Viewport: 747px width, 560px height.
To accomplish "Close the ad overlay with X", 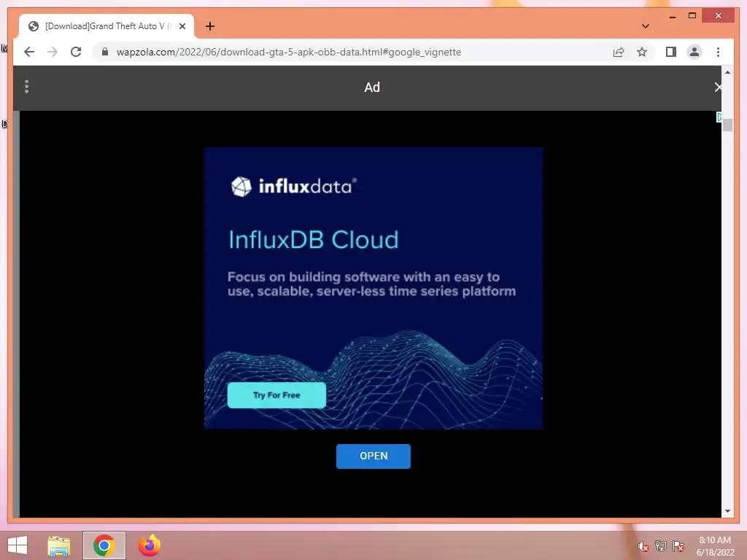I will [x=718, y=87].
